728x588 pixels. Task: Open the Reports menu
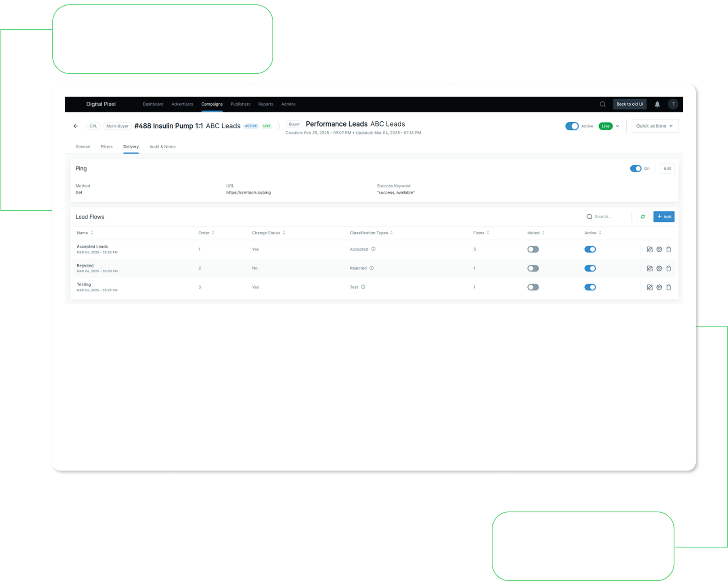click(266, 104)
